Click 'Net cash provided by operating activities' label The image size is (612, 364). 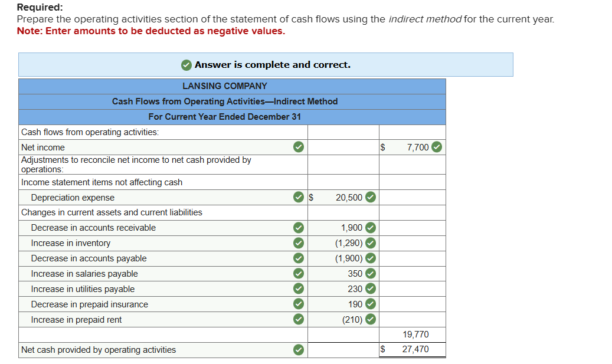pos(99,350)
